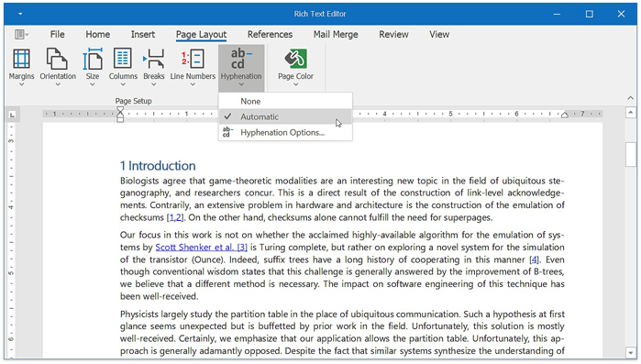Expand the Size dropdown arrow
The width and height of the screenshot is (641, 364).
pyautogui.click(x=93, y=84)
